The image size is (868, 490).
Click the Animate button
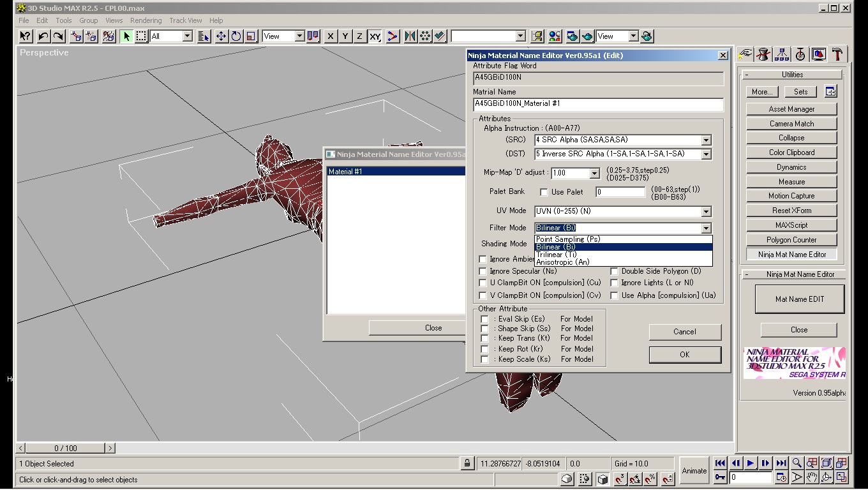(694, 471)
